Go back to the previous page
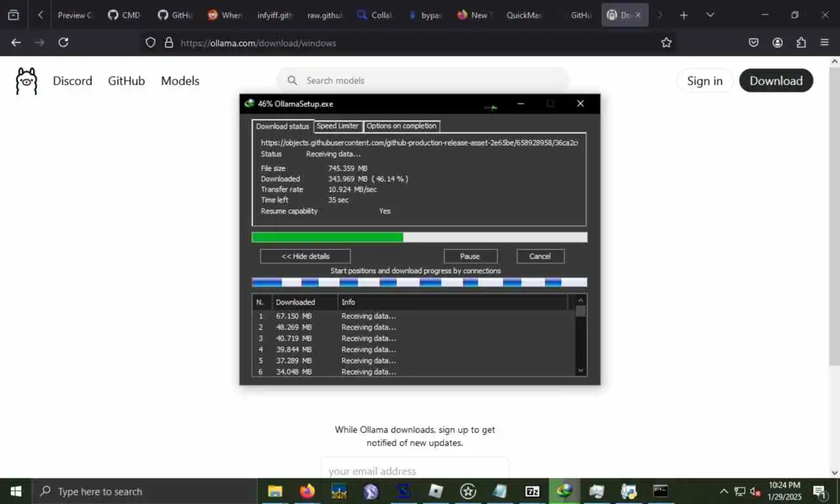This screenshot has width=840, height=504. [16, 43]
